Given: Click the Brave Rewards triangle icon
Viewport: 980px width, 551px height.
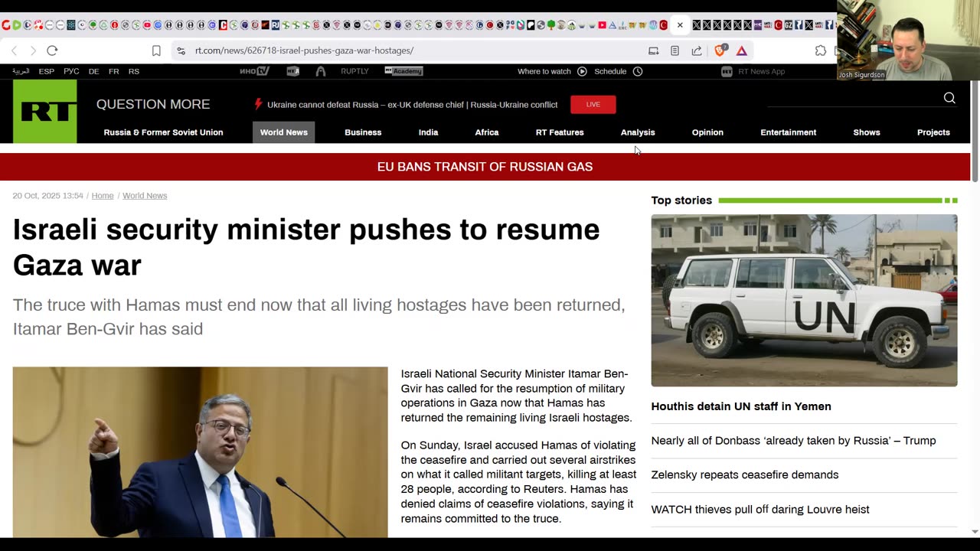Looking at the screenshot, I should [742, 51].
